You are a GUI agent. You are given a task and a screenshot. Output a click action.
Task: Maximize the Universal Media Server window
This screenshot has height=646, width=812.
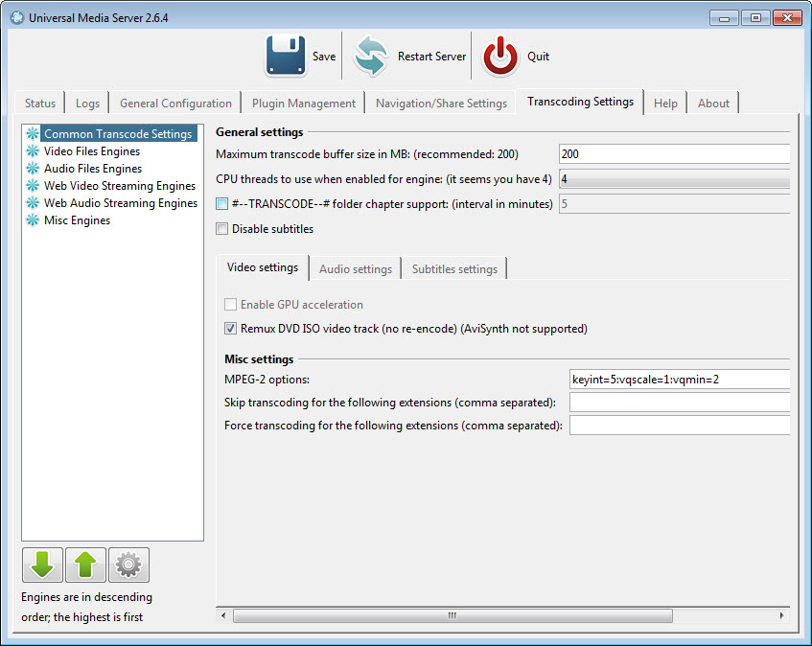[755, 18]
